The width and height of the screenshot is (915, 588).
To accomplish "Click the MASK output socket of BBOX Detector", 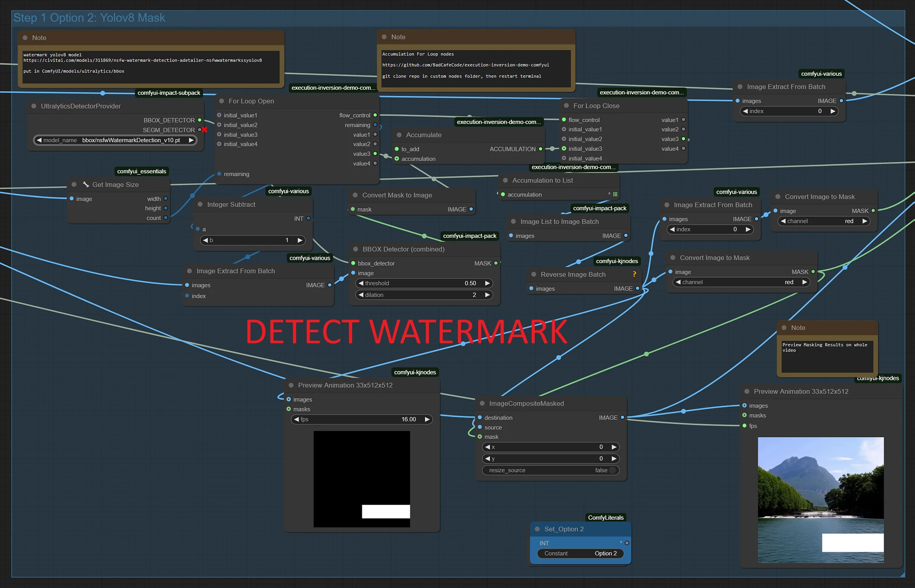I will click(496, 263).
